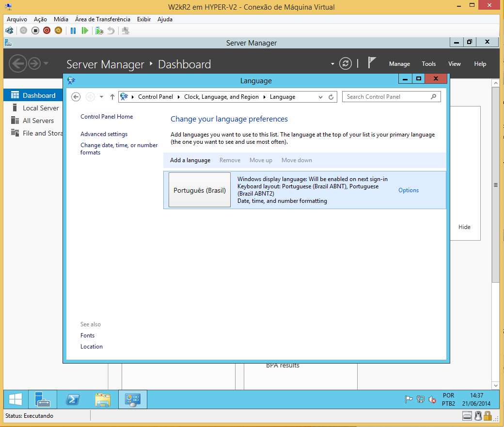The height and width of the screenshot is (427, 504).
Task: Pause the virtual machine
Action: pos(73,30)
